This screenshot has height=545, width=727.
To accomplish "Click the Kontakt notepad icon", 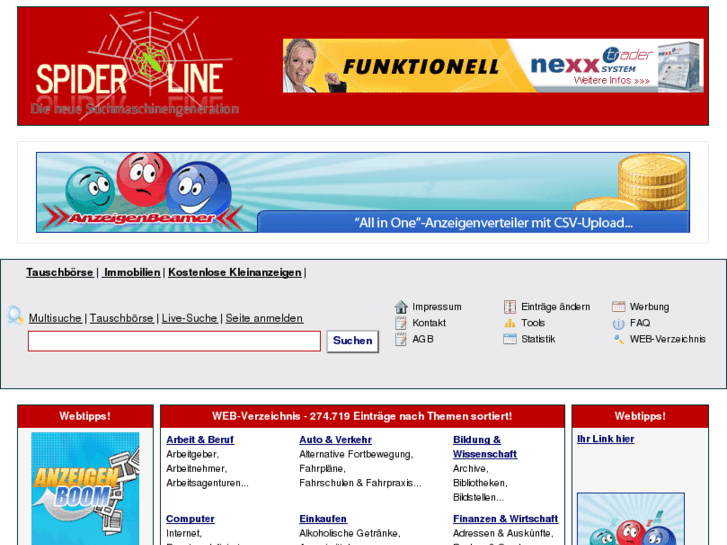I will [401, 323].
